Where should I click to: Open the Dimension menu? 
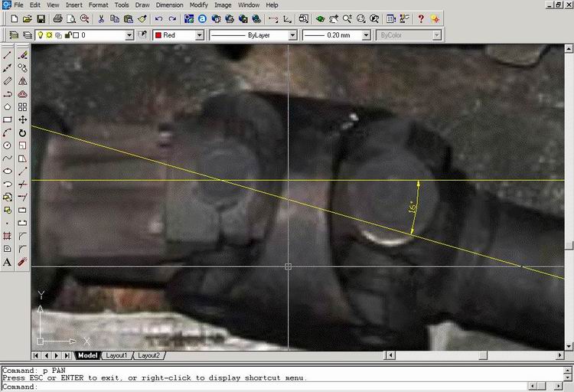(x=169, y=5)
